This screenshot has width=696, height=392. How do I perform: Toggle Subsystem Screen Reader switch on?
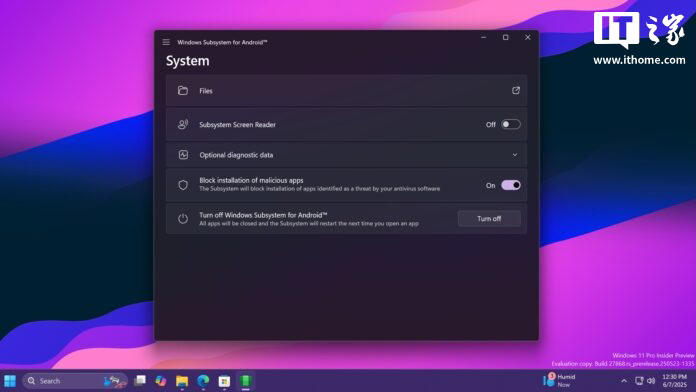point(510,124)
